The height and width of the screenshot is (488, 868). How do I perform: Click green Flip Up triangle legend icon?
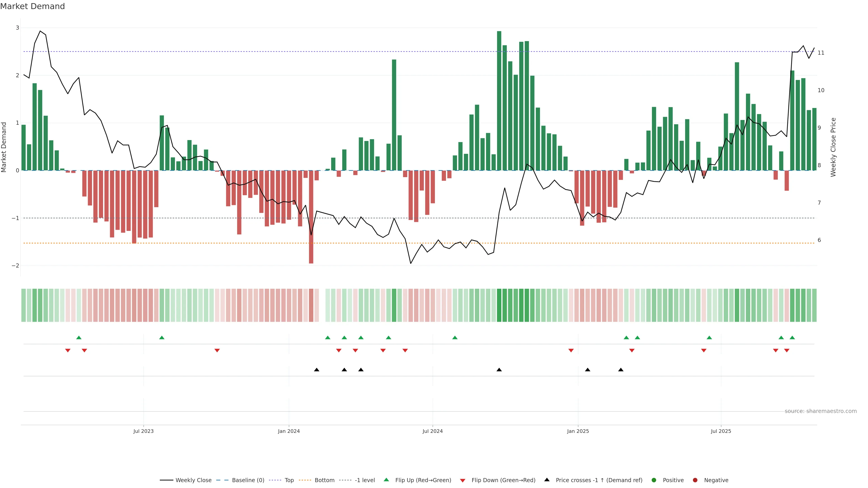click(x=387, y=480)
